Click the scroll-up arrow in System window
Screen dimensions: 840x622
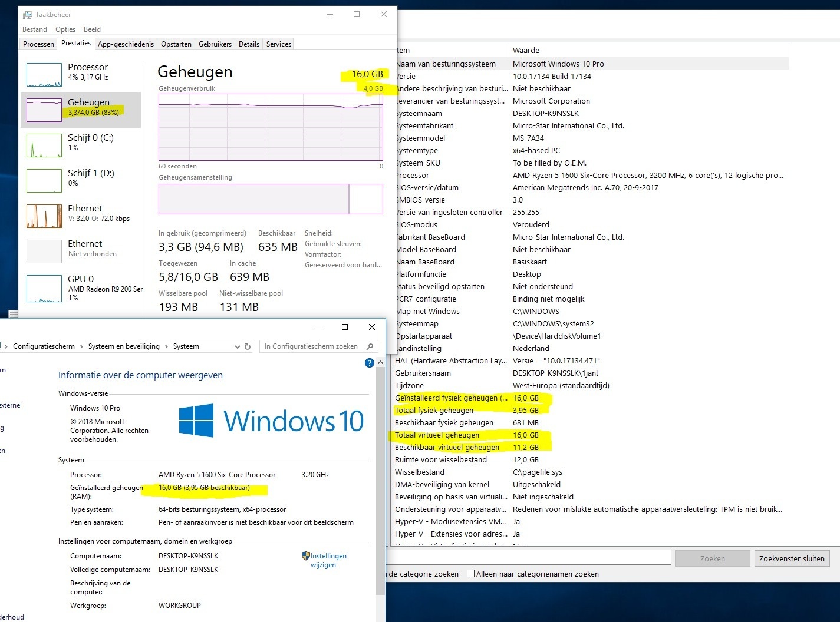click(380, 363)
